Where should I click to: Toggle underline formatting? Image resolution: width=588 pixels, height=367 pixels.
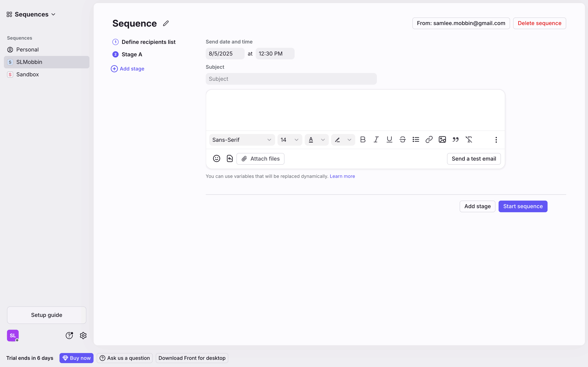pos(389,140)
